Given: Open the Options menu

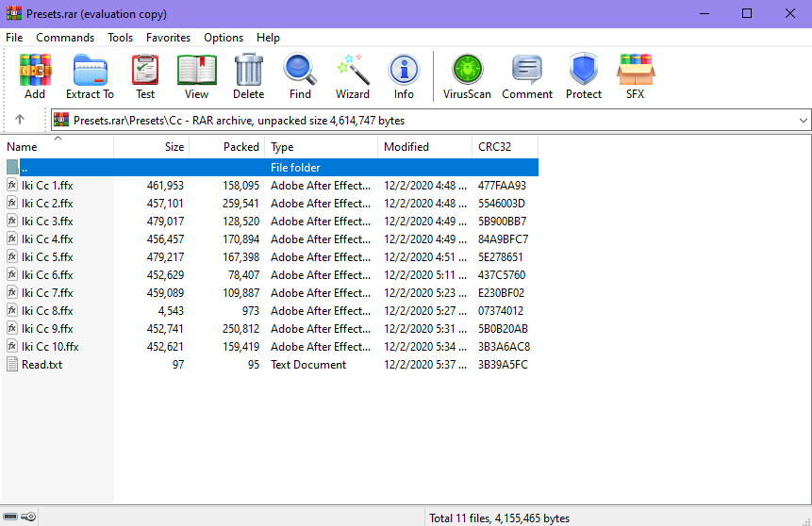Looking at the screenshot, I should pyautogui.click(x=224, y=38).
